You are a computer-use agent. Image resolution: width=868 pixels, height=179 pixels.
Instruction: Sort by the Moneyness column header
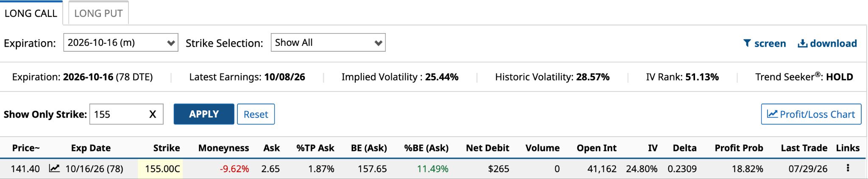(223, 148)
